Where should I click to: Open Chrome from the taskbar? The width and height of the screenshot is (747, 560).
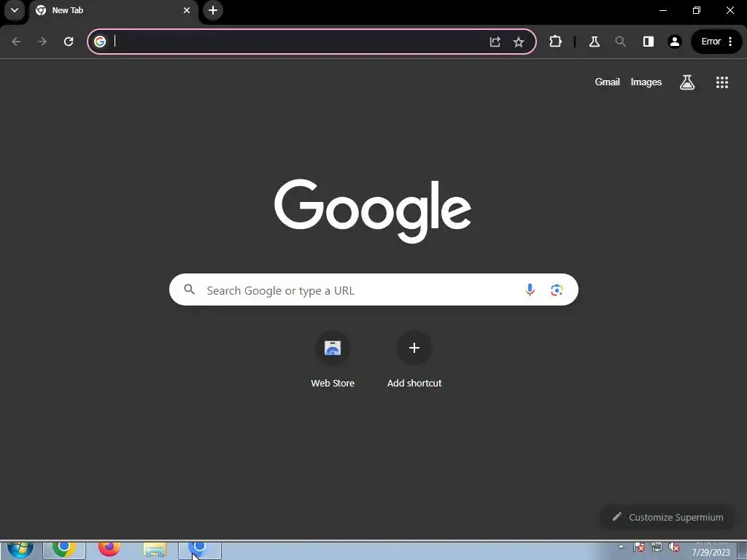pyautogui.click(x=64, y=551)
